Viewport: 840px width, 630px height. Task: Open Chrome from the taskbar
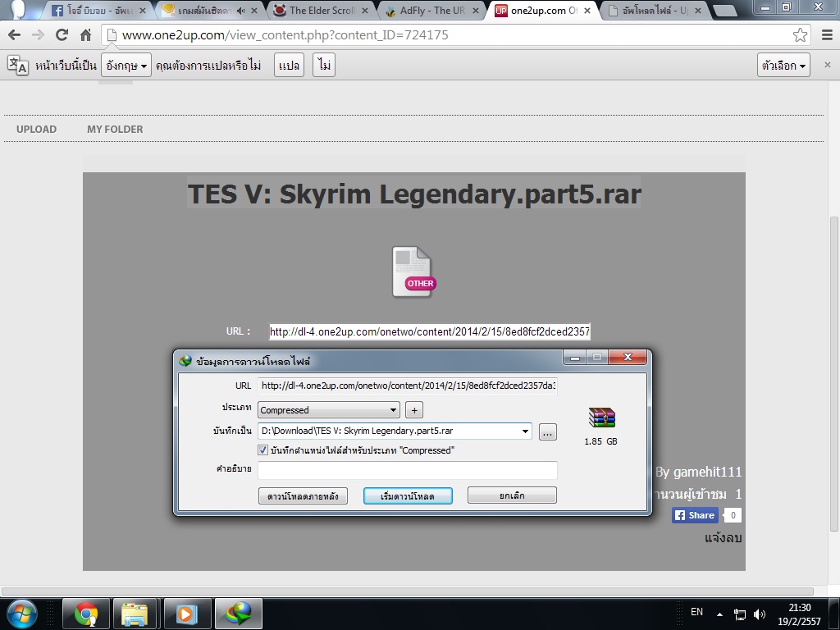[x=85, y=614]
